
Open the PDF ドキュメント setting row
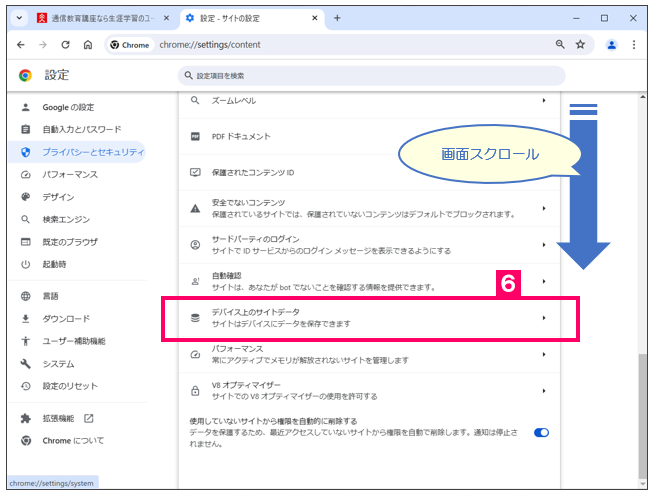tap(369, 137)
